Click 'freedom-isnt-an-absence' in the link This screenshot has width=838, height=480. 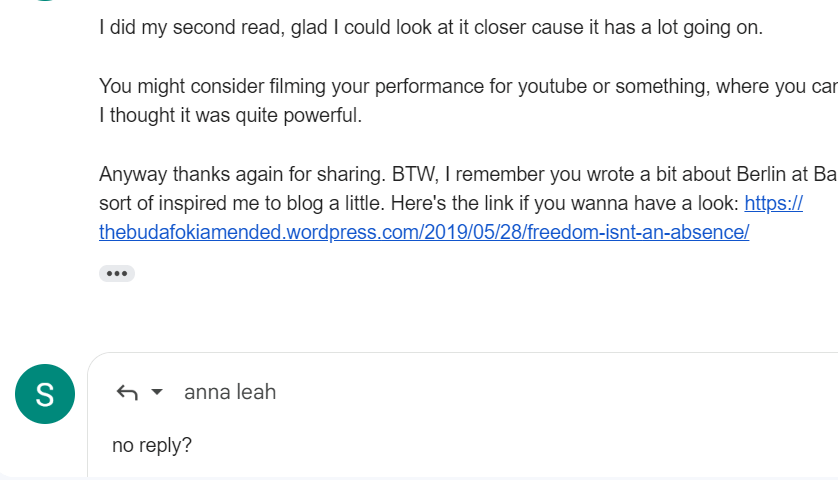click(x=650, y=233)
